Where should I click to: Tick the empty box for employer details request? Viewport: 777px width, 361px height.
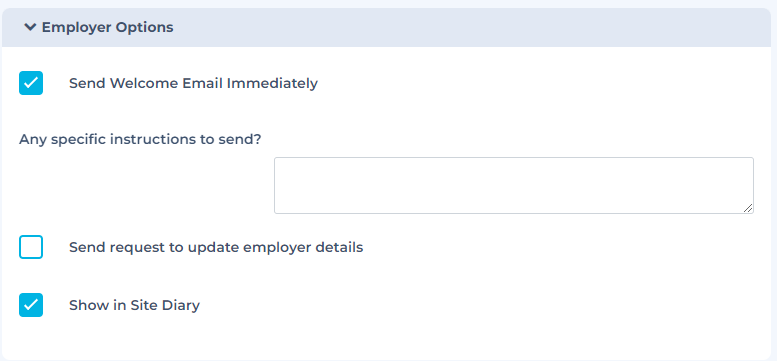(x=31, y=247)
